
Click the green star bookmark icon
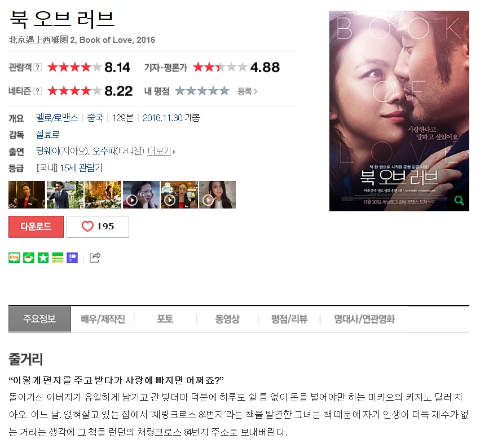coord(43,258)
